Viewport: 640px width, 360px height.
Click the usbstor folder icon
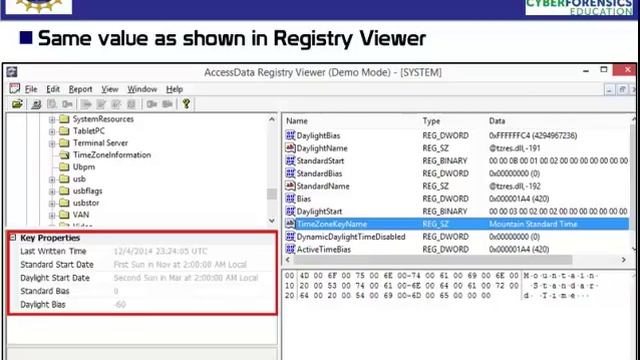tap(64, 202)
